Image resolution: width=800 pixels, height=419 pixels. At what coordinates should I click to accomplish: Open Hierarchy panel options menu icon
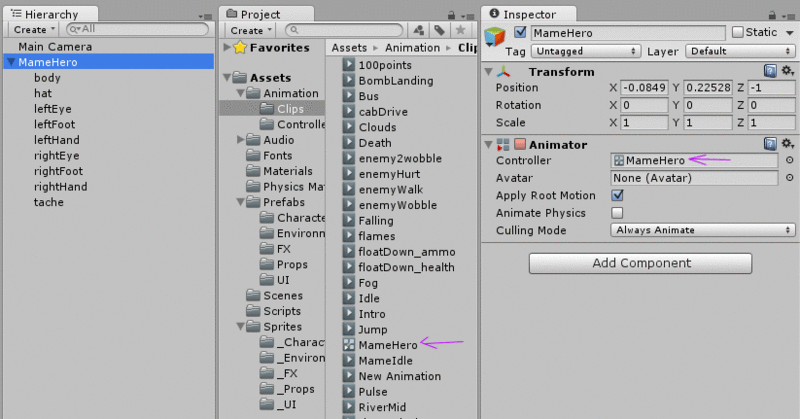205,16
